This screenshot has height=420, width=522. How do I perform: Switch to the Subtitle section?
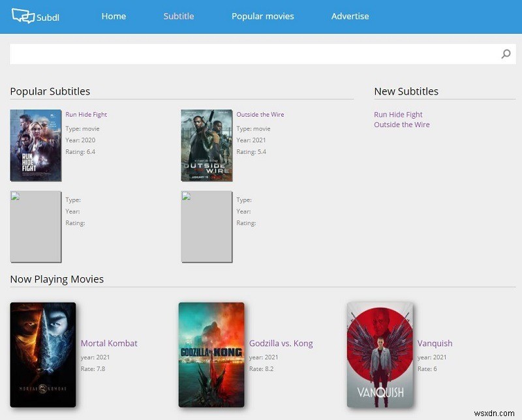point(178,16)
